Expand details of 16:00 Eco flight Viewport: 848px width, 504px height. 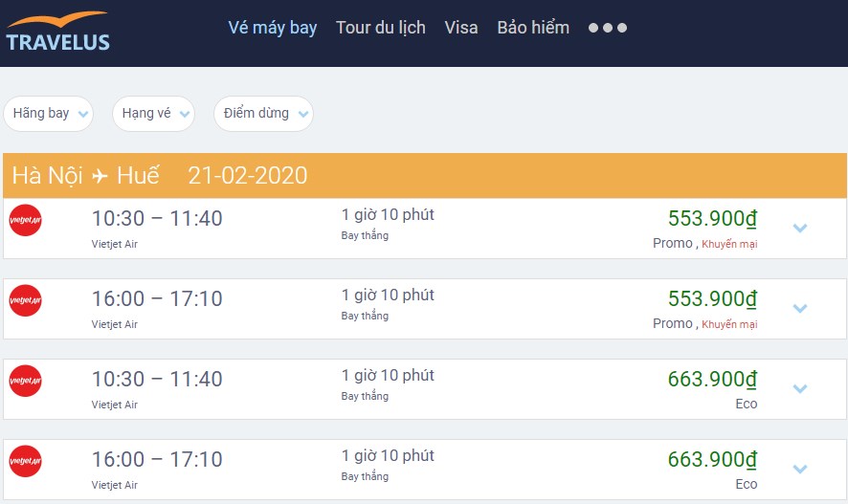tap(800, 469)
